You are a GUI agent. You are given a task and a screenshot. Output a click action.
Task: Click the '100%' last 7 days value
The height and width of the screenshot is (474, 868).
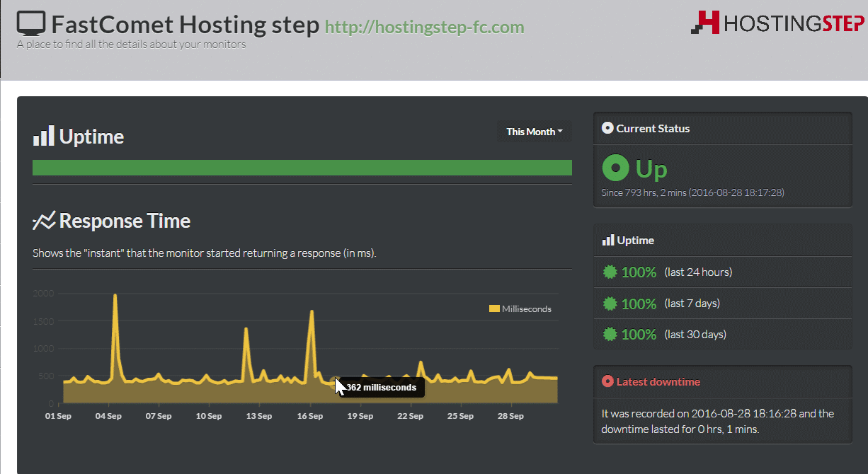639,304
